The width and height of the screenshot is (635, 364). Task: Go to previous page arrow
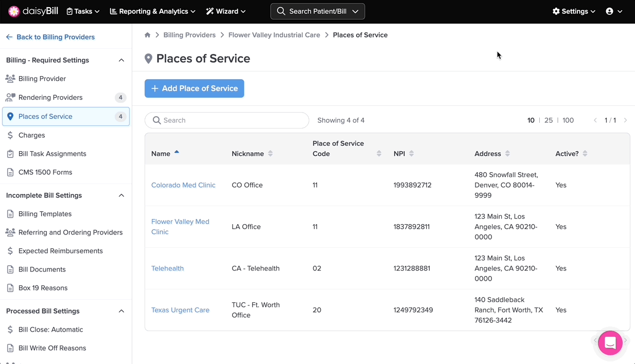[x=595, y=120]
